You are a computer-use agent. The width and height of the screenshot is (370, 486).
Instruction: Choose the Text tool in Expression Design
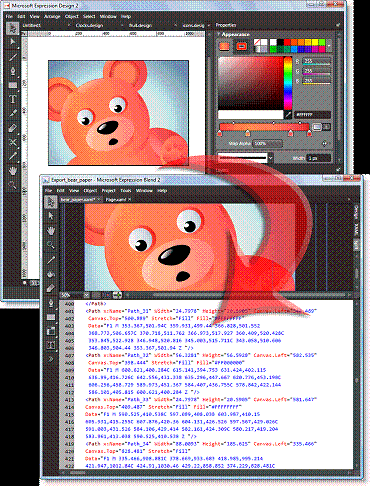click(13, 99)
